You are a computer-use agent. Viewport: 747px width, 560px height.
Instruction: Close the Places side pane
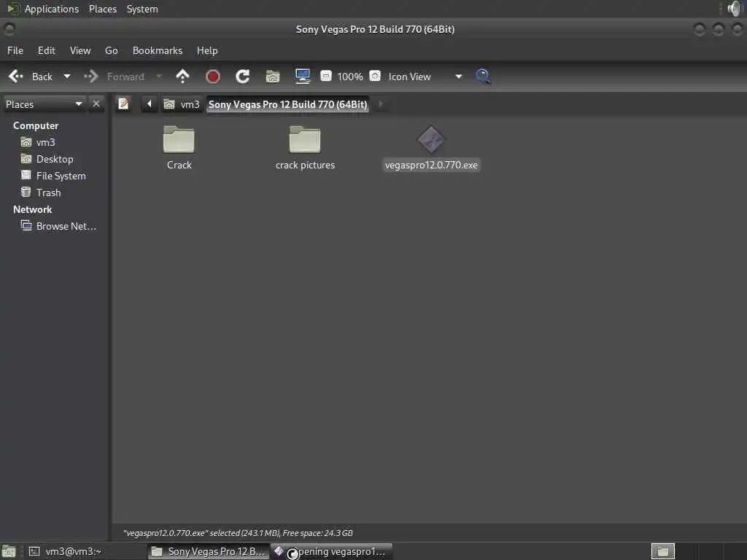[x=96, y=104]
